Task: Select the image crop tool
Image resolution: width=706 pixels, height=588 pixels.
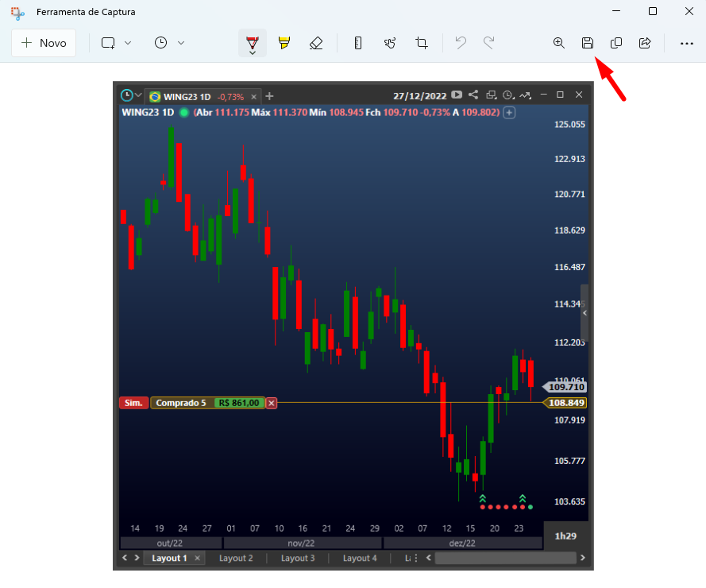Action: coord(422,43)
